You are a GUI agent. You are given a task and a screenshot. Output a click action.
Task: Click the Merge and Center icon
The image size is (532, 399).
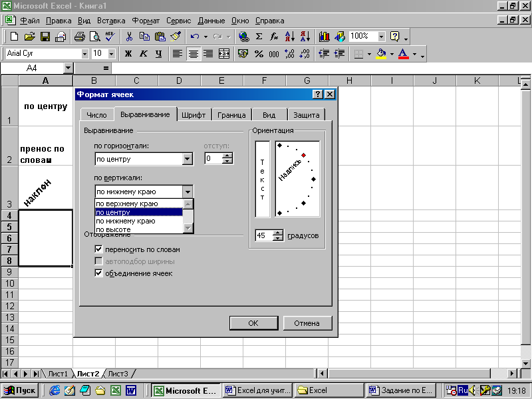pos(224,54)
